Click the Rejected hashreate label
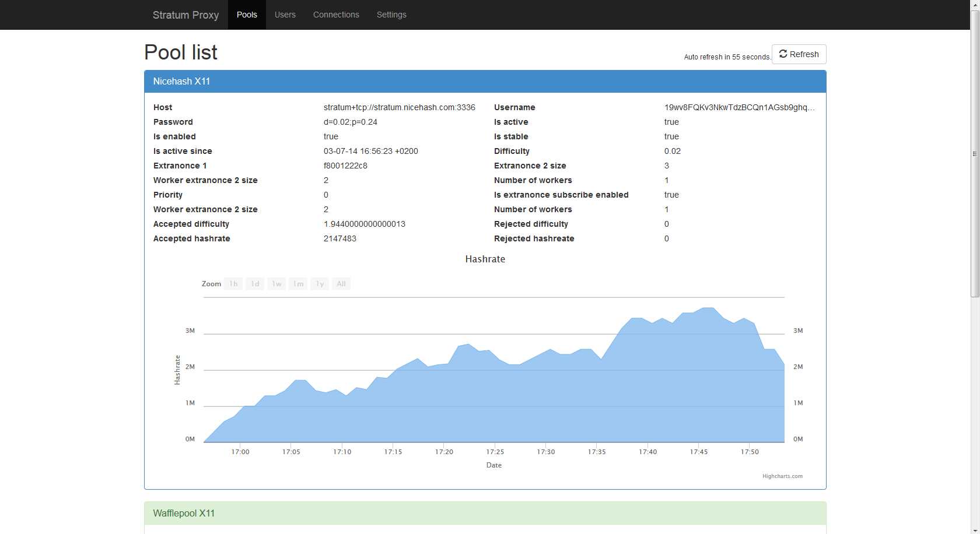The width and height of the screenshot is (980, 534). pos(534,238)
